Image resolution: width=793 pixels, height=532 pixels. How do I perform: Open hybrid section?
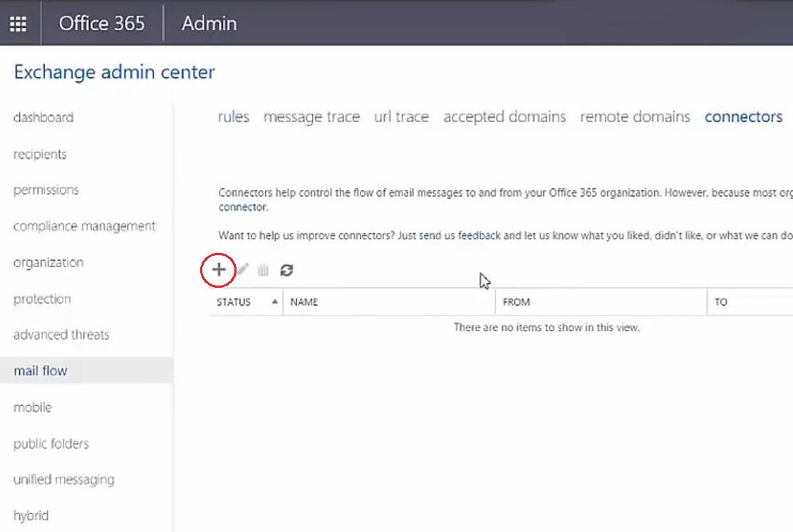31,516
